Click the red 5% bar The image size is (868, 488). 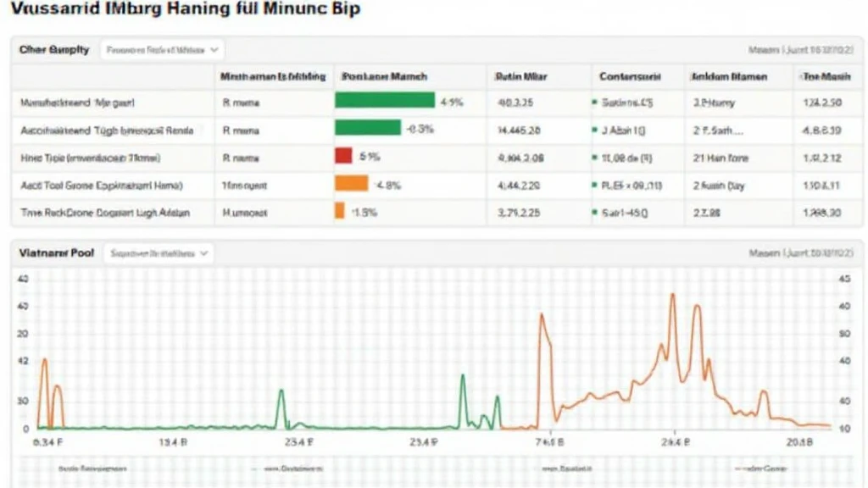[x=343, y=156]
